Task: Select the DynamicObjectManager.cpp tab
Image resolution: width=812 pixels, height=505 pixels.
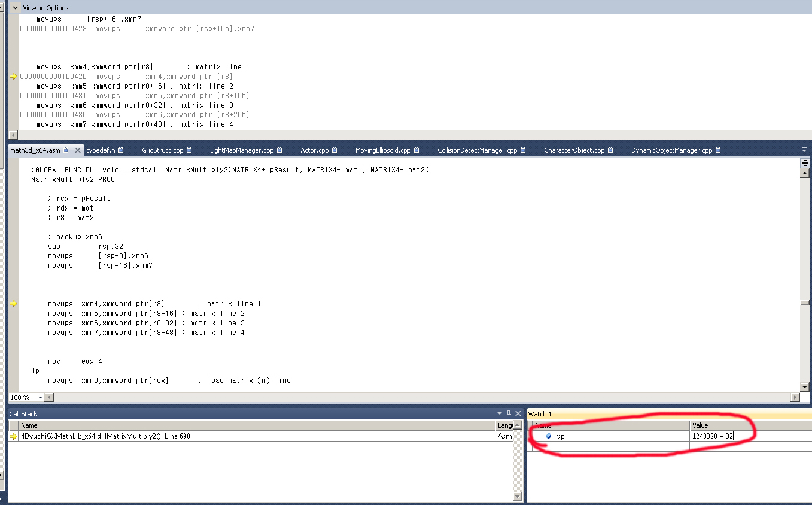Action: click(671, 150)
